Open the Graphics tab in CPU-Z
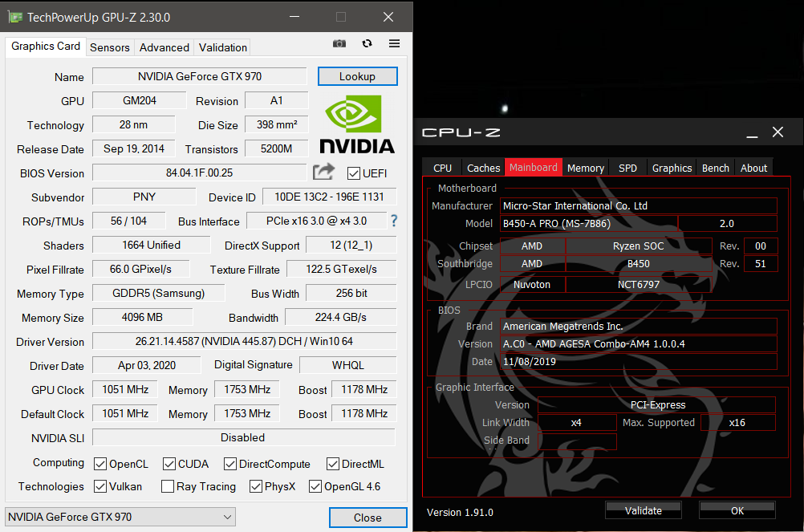The image size is (804, 532). 672,169
